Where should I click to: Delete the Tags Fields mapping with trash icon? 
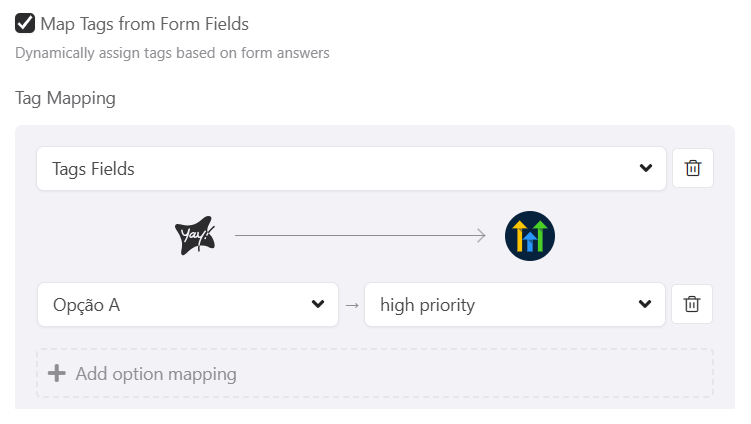(692, 169)
